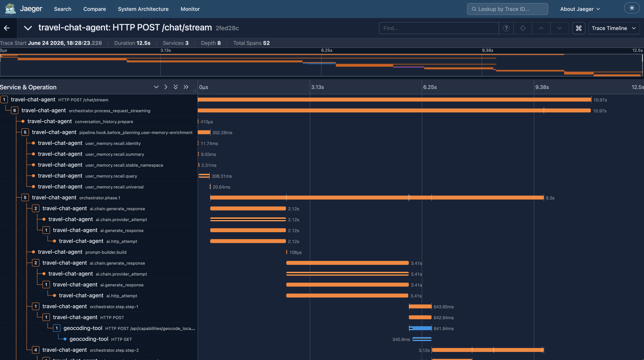Focus the Lookup by Trace ID field
The height and width of the screenshot is (360, 644).
507,9
